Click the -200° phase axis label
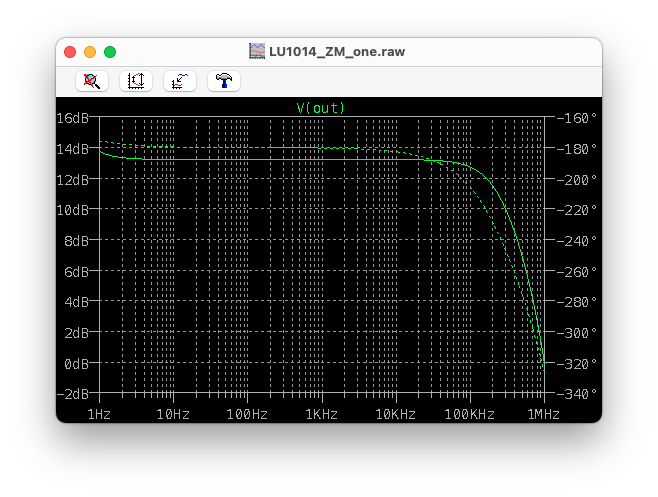This screenshot has height=497, width=658. pos(577,180)
